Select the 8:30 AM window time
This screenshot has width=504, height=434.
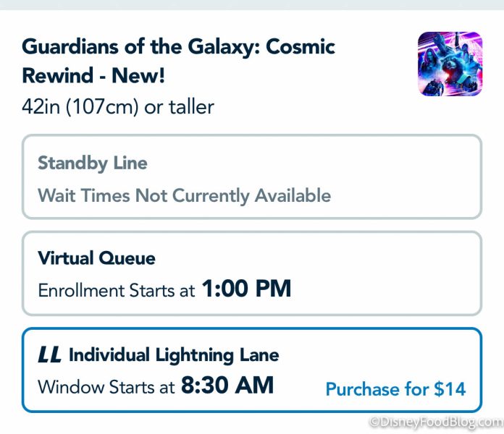coord(227,386)
